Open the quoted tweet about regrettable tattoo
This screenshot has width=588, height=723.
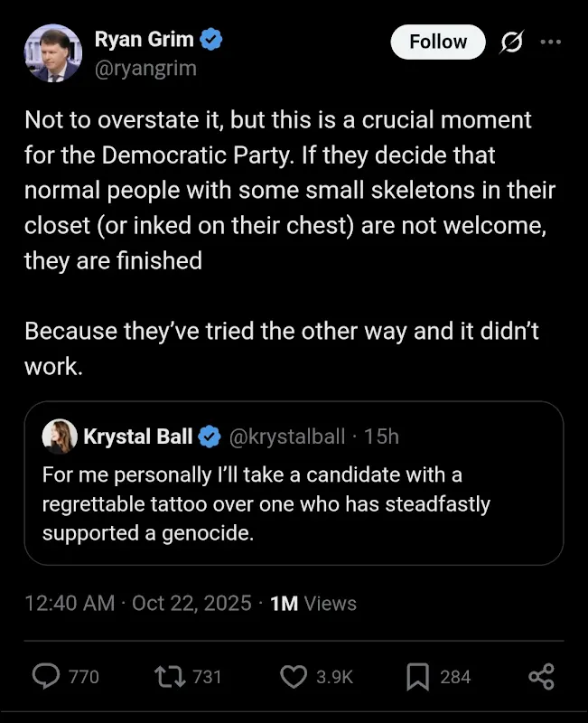point(294,506)
